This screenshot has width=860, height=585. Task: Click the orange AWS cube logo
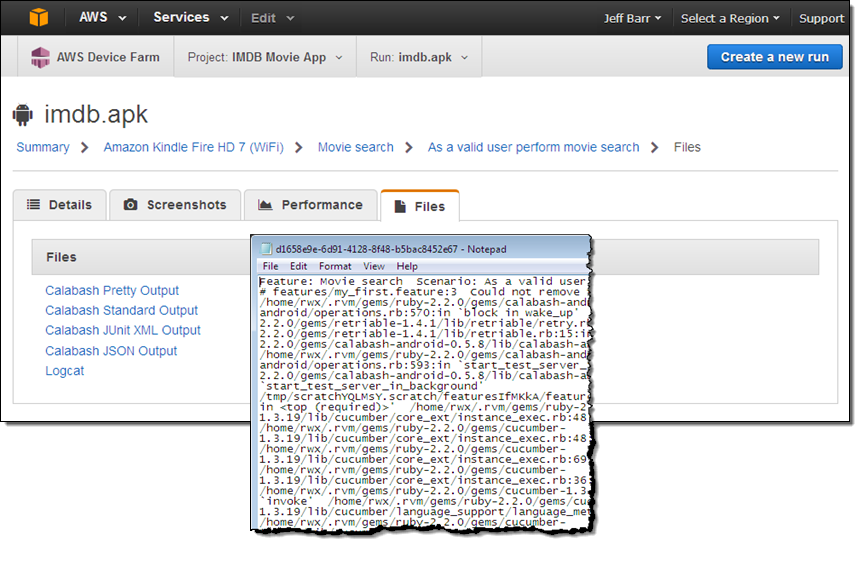pos(38,18)
